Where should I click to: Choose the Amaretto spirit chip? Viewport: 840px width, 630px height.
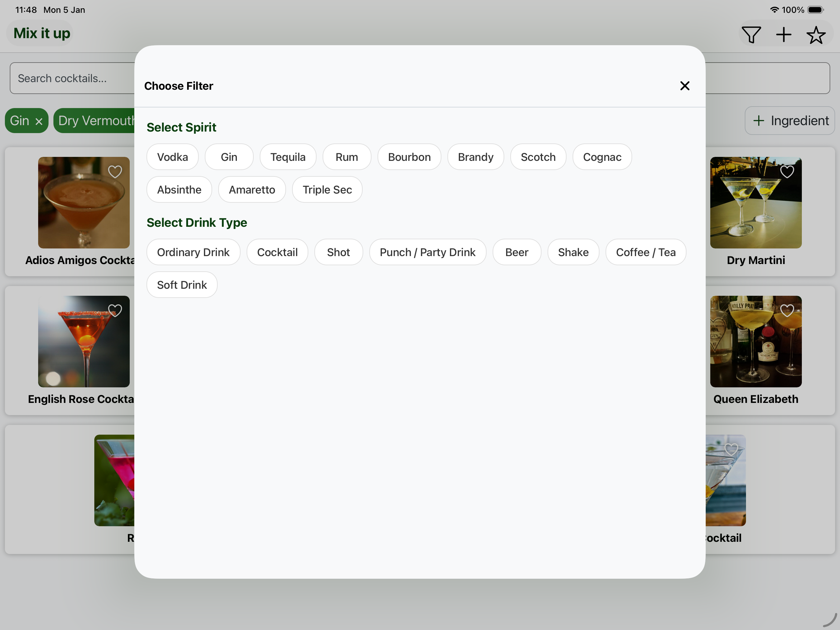click(252, 190)
